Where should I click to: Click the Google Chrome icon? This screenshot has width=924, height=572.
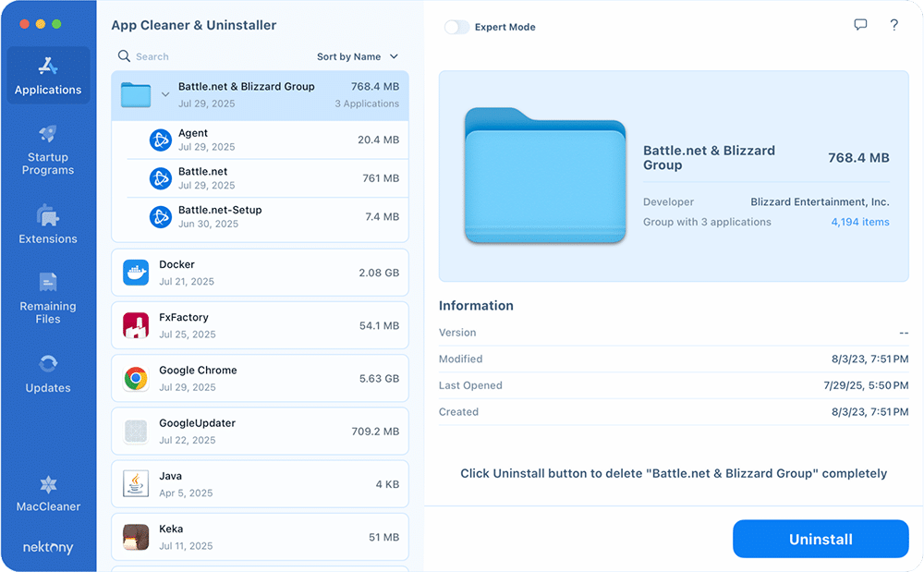point(136,378)
